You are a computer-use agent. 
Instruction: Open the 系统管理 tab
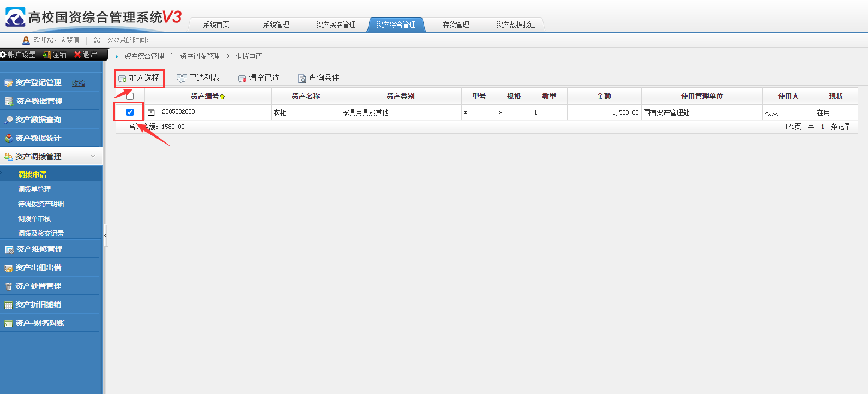coord(276,25)
